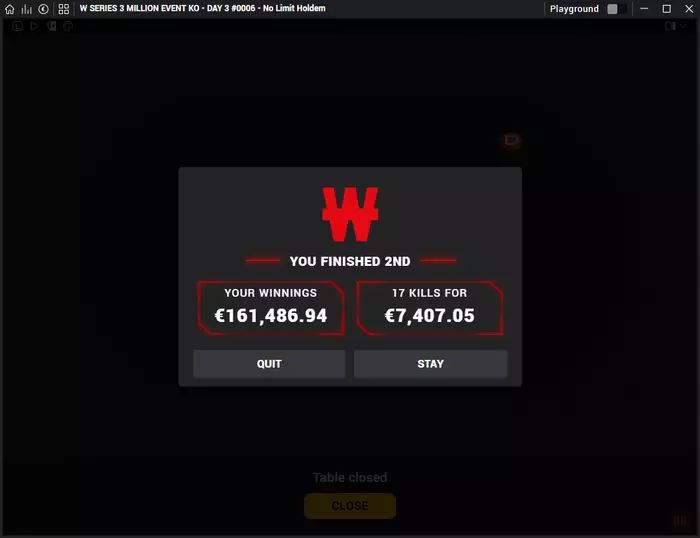The height and width of the screenshot is (538, 700).
Task: Click the tournament title text in header
Action: click(x=203, y=8)
